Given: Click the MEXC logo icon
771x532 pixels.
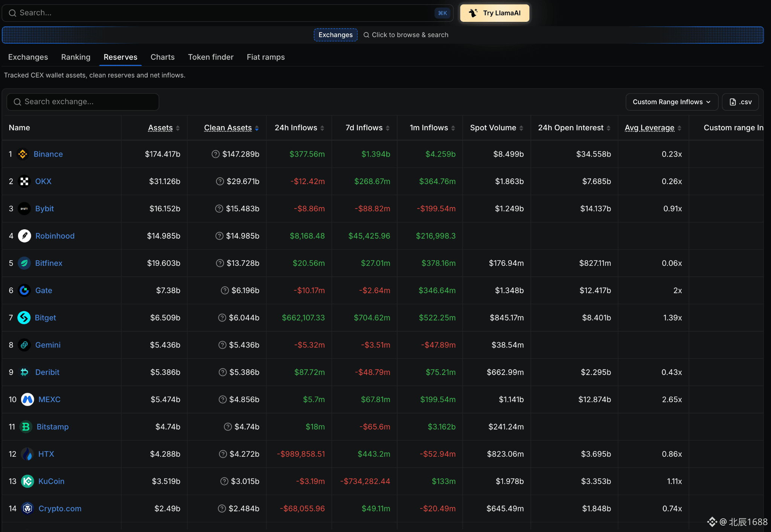Looking at the screenshot, I should 27,399.
